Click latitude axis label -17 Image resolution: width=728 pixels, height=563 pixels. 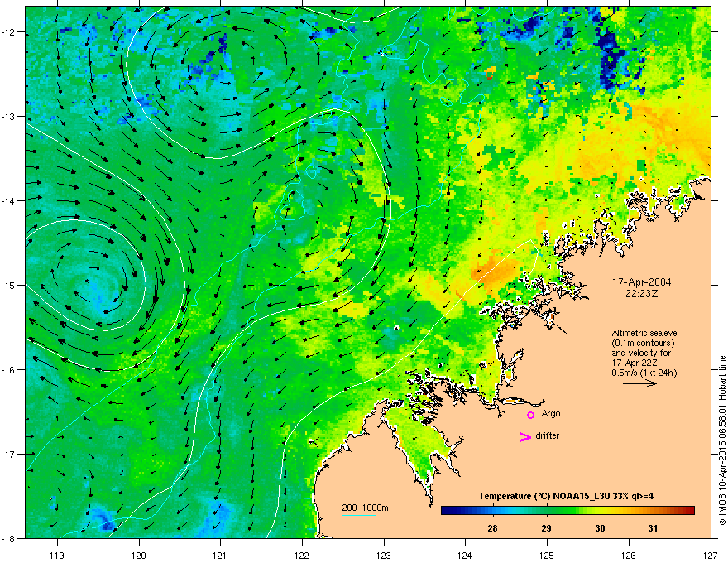9,454
